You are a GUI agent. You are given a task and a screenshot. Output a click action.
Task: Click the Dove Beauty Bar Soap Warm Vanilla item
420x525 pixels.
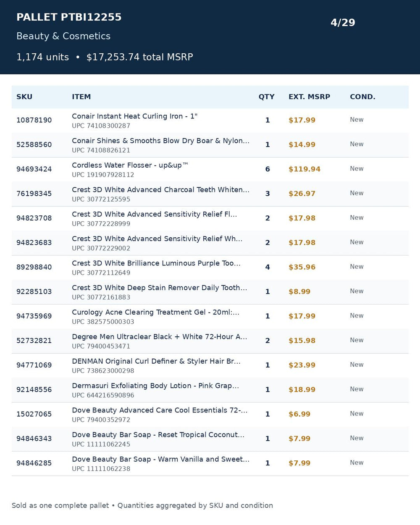160,459
